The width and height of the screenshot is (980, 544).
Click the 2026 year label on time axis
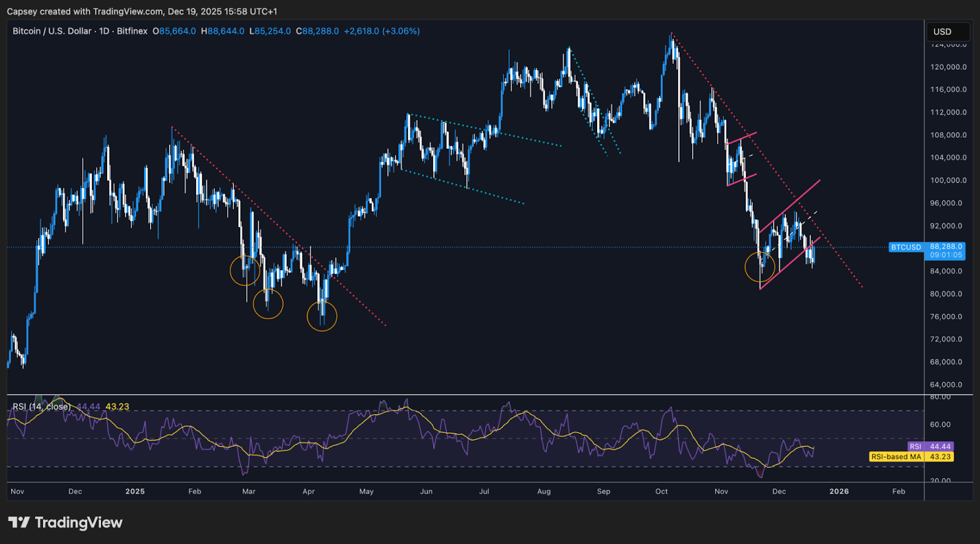coord(839,491)
